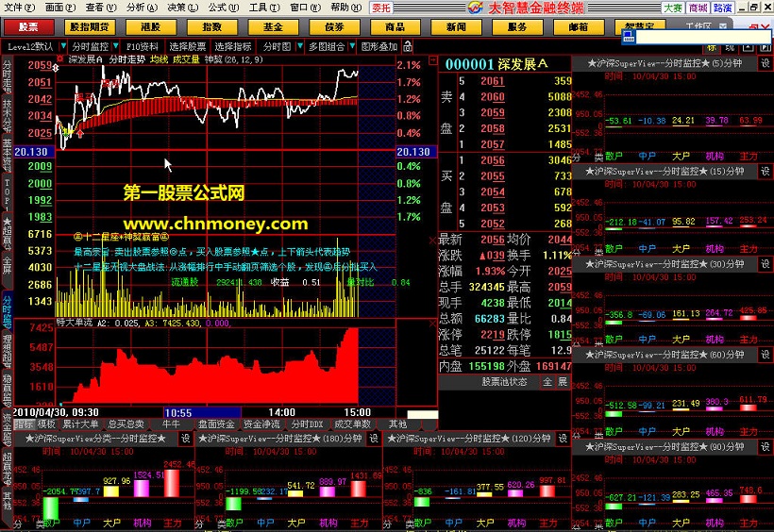
Task: Click the 牛牛 indicator tab
Action: [x=171, y=424]
